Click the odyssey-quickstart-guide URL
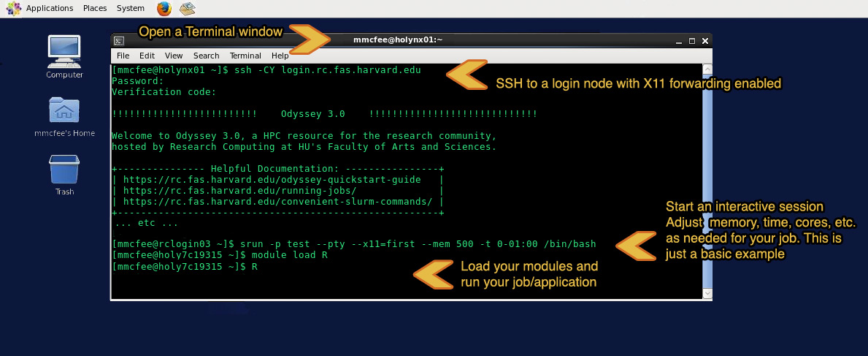This screenshot has width=868, height=356. 273,180
